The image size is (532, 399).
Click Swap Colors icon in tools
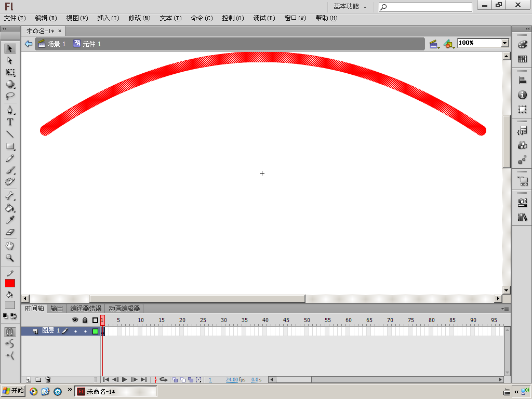pyautogui.click(x=14, y=316)
